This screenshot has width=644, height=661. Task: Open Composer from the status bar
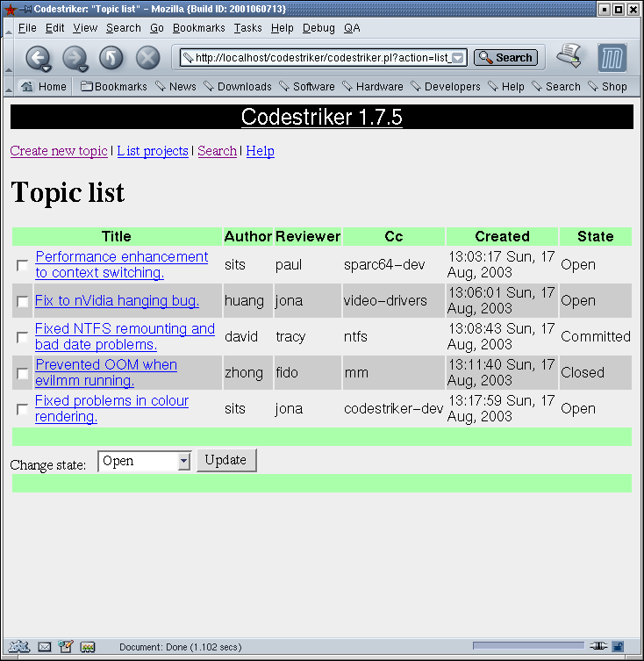pos(66,647)
